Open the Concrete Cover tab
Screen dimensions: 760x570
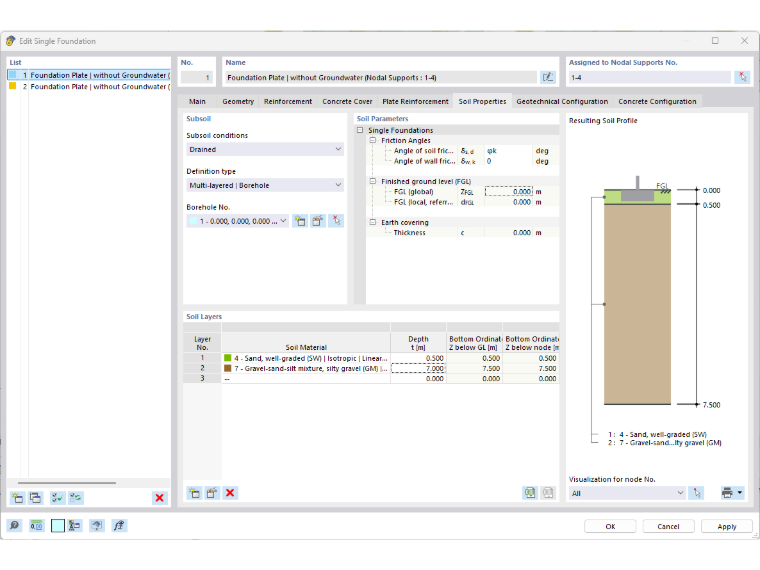347,101
